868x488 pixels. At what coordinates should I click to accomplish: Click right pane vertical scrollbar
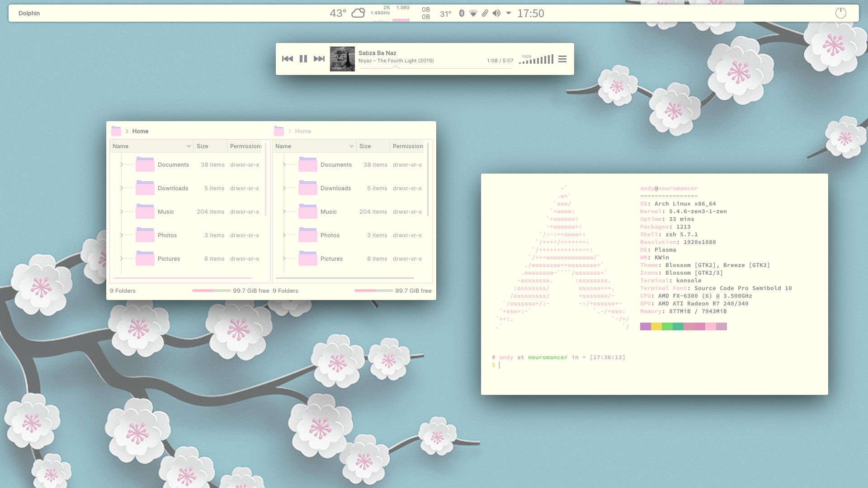pos(428,179)
